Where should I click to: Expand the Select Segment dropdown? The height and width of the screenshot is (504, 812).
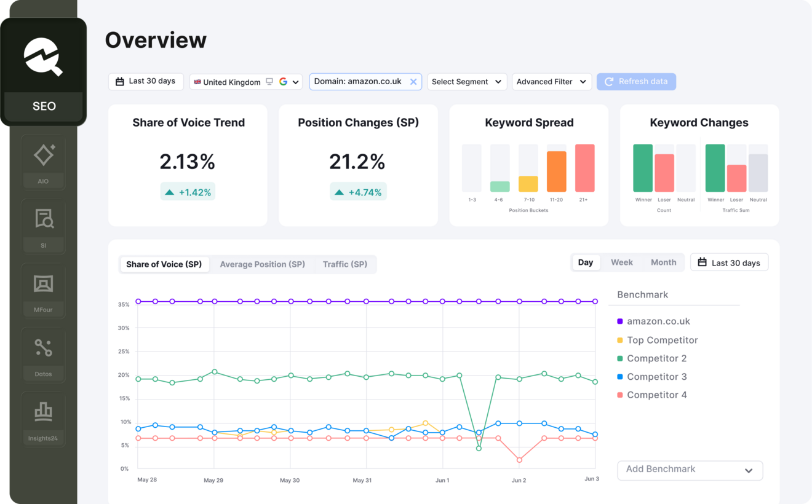point(467,82)
